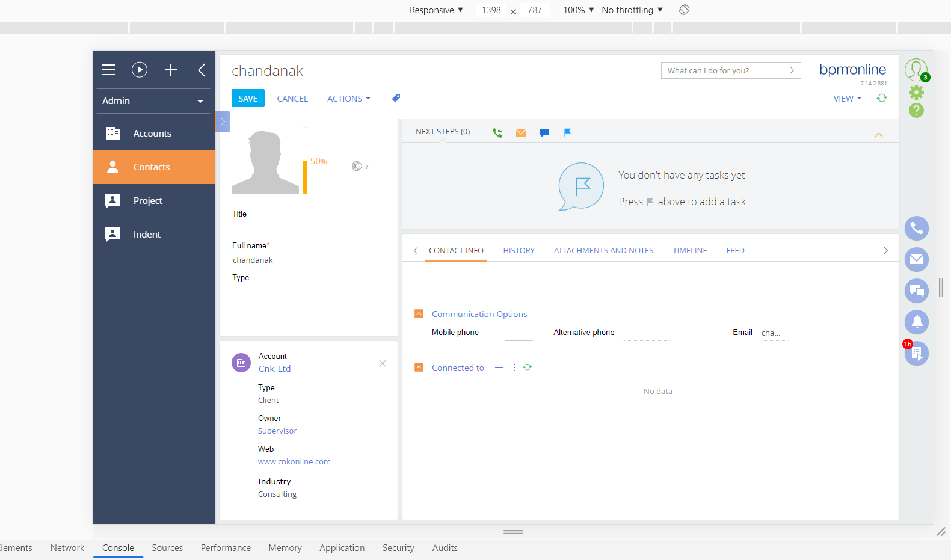Viewport: 951px width, 560px height.
Task: Click the run process play icon
Action: coord(140,70)
